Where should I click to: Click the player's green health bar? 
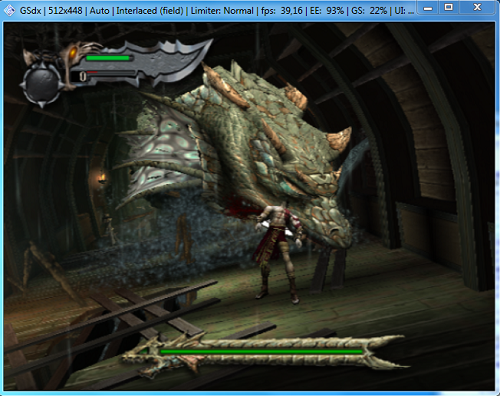click(x=108, y=58)
